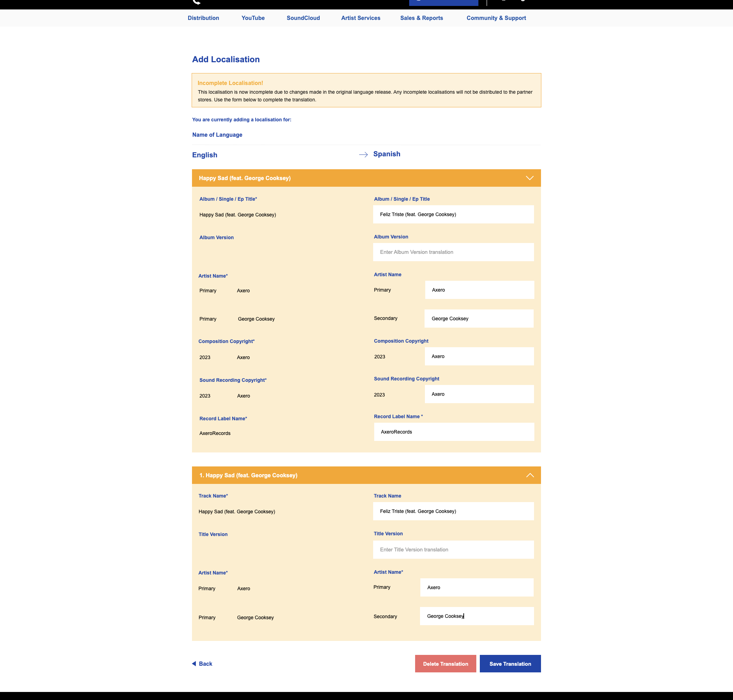Viewport: 733px width, 700px height.
Task: Click the Album / Single / Ep Title translation field
Action: click(x=453, y=214)
